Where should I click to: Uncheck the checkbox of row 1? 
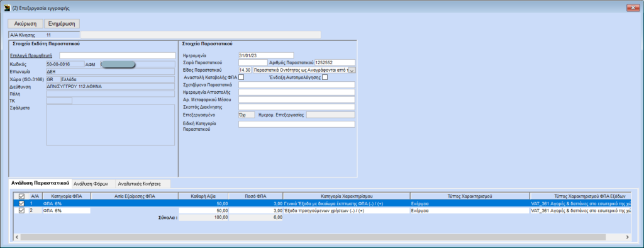pos(21,203)
